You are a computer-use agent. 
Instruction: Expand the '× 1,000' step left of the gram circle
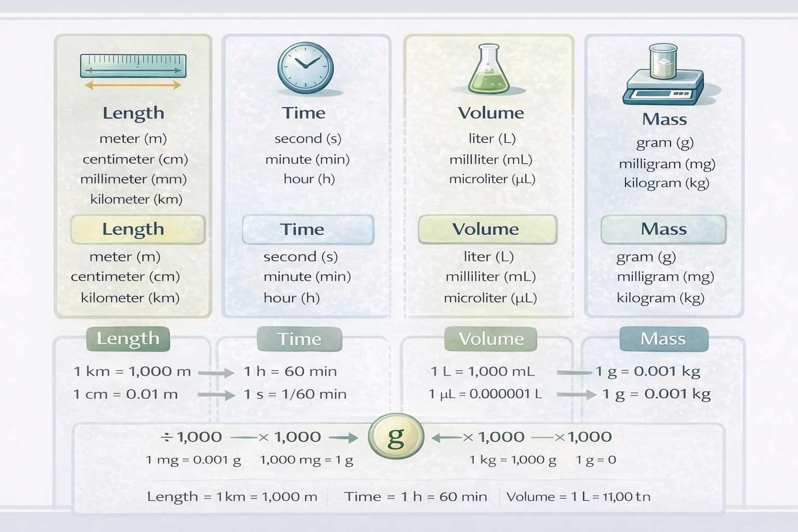click(x=291, y=437)
